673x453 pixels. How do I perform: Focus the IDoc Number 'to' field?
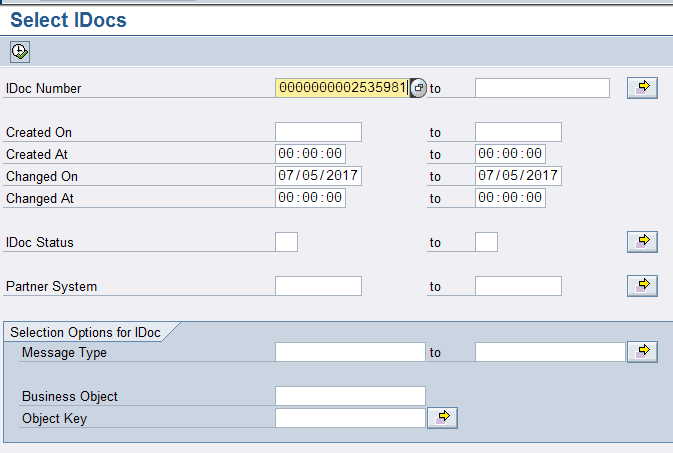click(542, 88)
